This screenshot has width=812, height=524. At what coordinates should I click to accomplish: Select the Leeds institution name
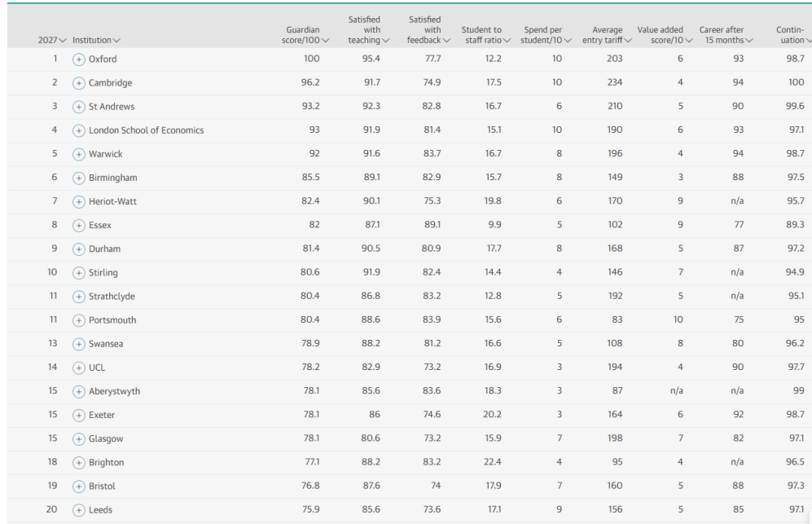100,510
